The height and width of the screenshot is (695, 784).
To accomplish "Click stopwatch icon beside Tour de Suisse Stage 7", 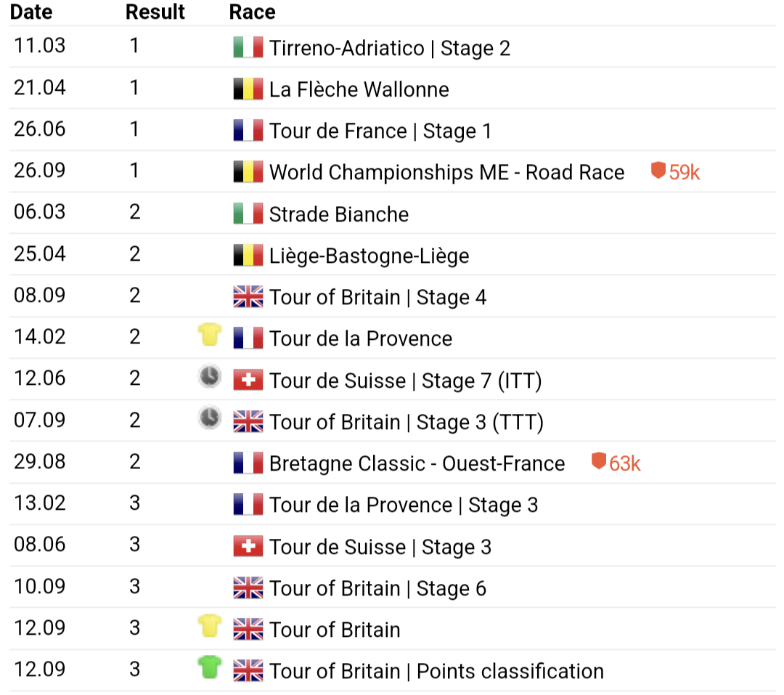I will coord(210,377).
